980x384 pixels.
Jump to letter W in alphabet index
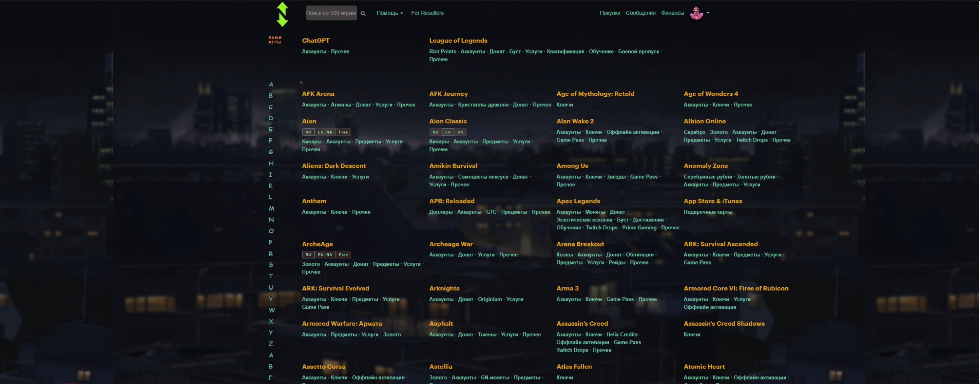pyautogui.click(x=272, y=310)
